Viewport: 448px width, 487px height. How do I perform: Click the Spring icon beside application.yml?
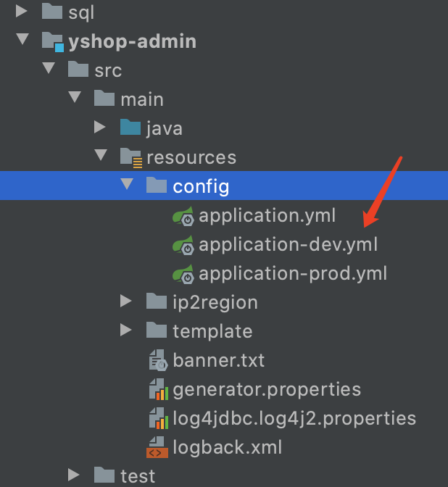point(183,216)
